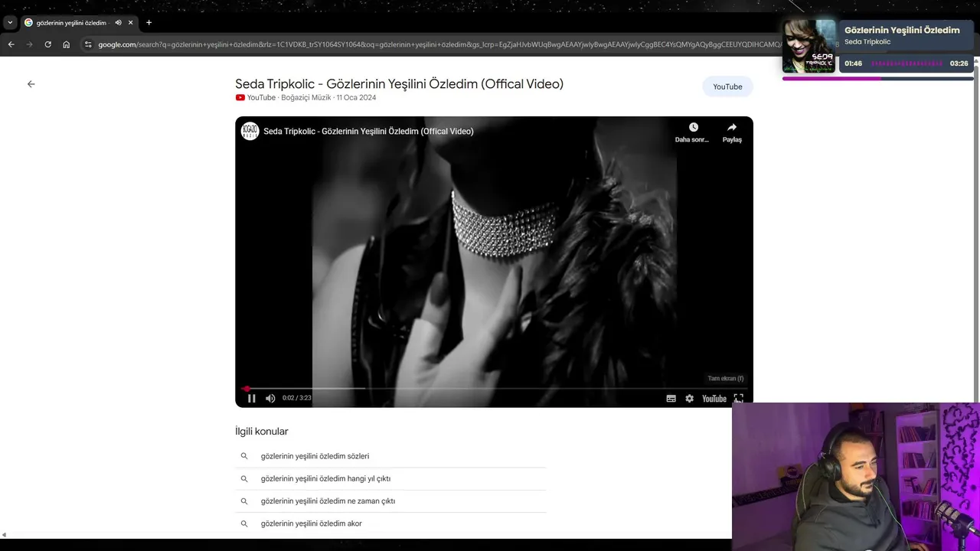Viewport: 980px width, 551px height.
Task: Open Boğaziçi Müzik channel avatar in player
Action: click(x=250, y=131)
